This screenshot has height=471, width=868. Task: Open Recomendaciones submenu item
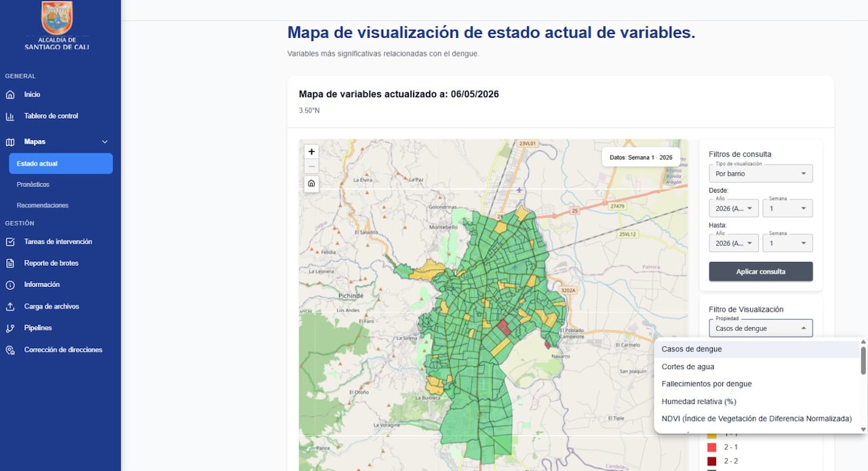43,206
